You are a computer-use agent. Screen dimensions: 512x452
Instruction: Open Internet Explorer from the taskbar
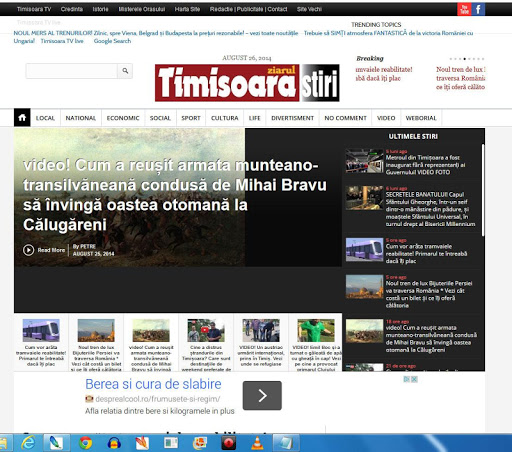pyautogui.click(x=29, y=443)
